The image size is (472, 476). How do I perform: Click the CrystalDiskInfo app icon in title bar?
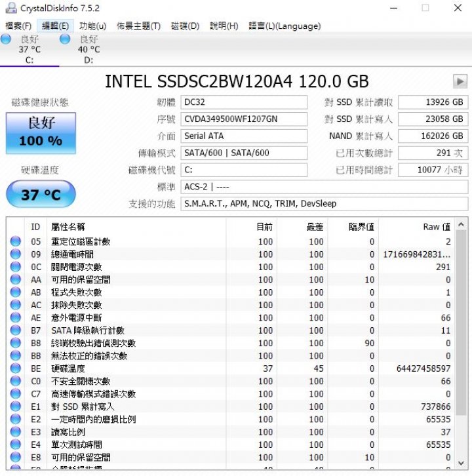click(10, 9)
